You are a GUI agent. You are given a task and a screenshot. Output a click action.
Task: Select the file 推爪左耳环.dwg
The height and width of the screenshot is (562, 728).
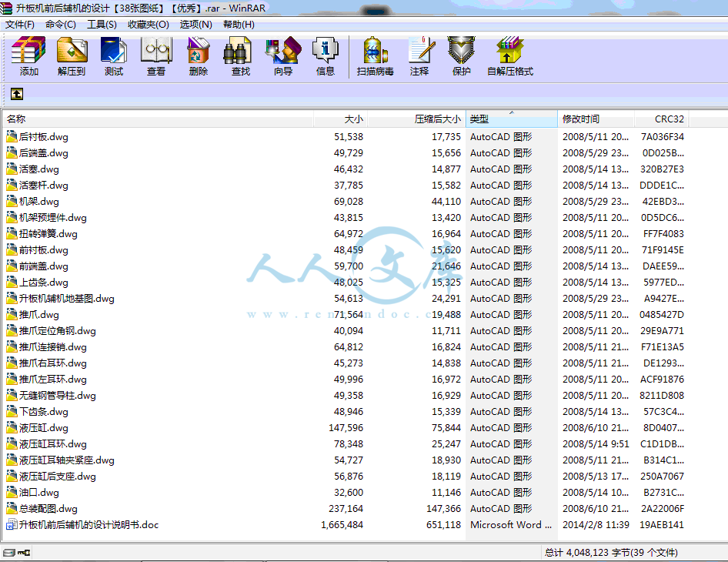[x=53, y=379]
